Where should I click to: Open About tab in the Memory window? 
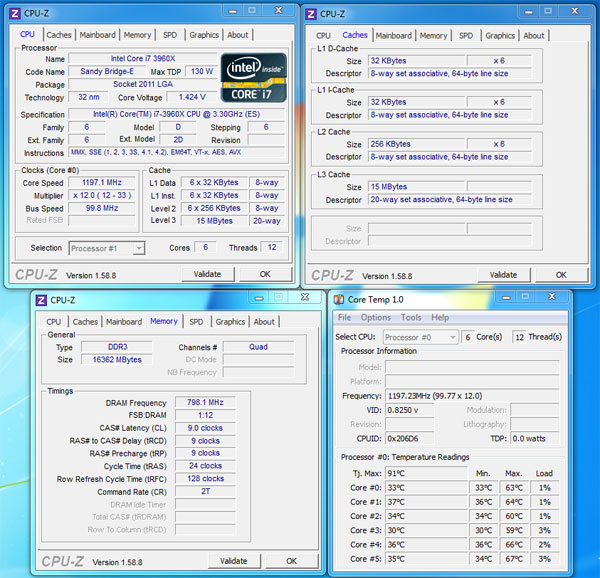264,322
